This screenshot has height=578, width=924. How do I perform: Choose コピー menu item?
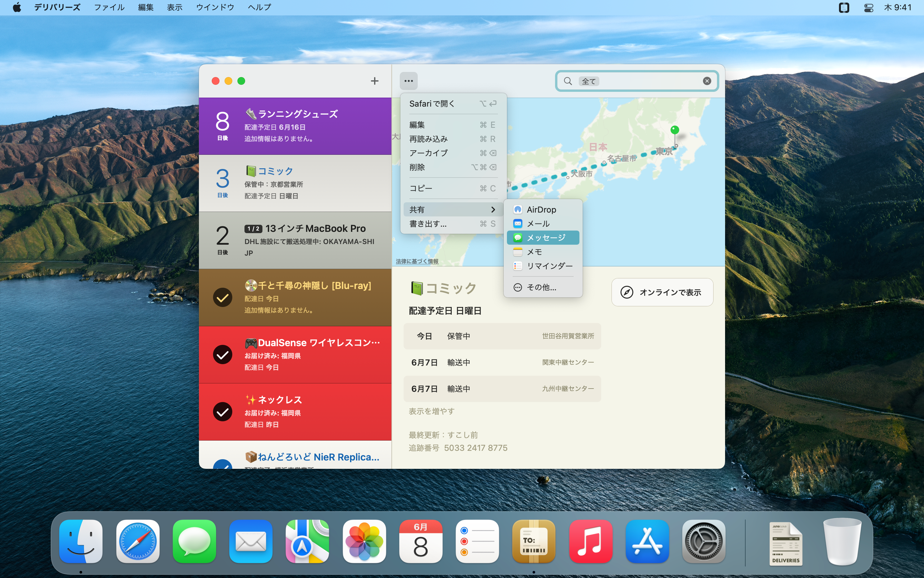coord(453,188)
